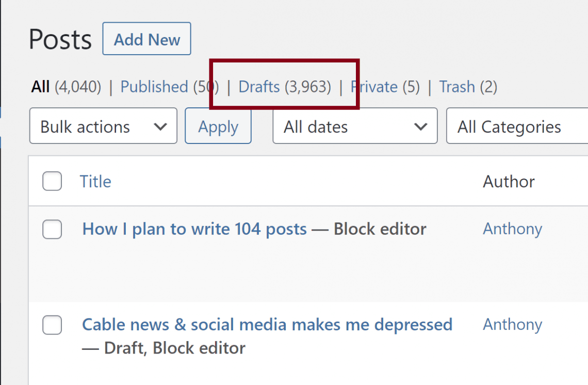The width and height of the screenshot is (588, 385).
Task: Open the All dates filter dropdown
Action: 355,126
